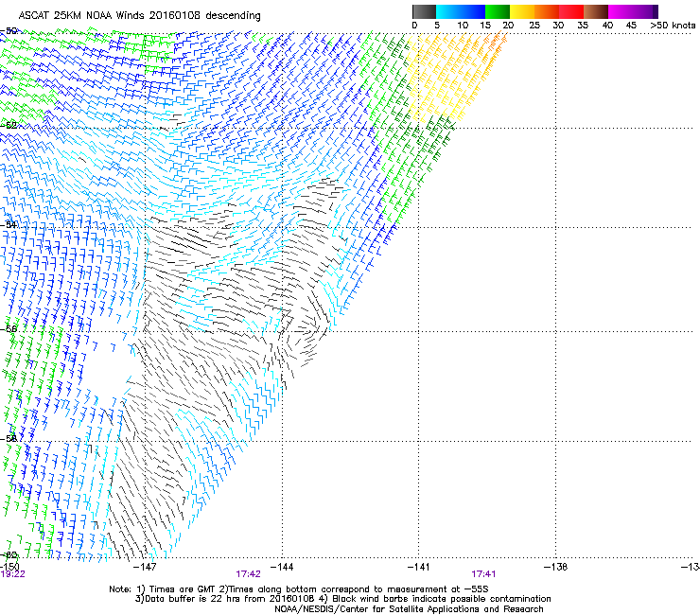Click the 'Data buffer is 22 hrs' note line
700x615 pixels.
point(342,599)
